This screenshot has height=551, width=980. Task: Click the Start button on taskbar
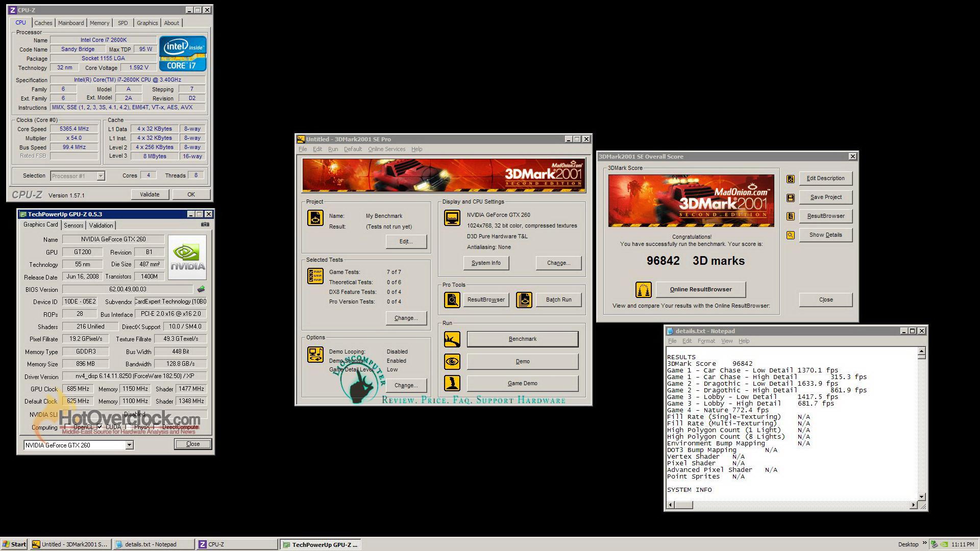pyautogui.click(x=14, y=544)
